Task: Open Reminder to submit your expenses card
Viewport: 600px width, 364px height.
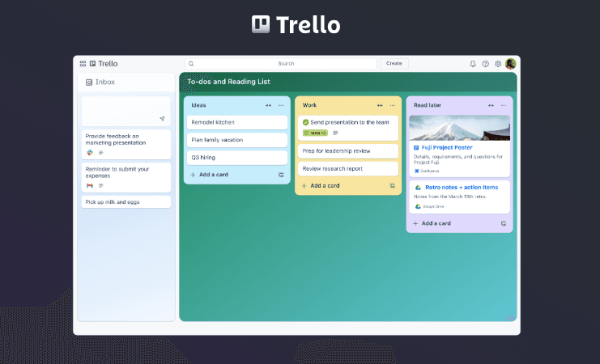Action: (126, 177)
